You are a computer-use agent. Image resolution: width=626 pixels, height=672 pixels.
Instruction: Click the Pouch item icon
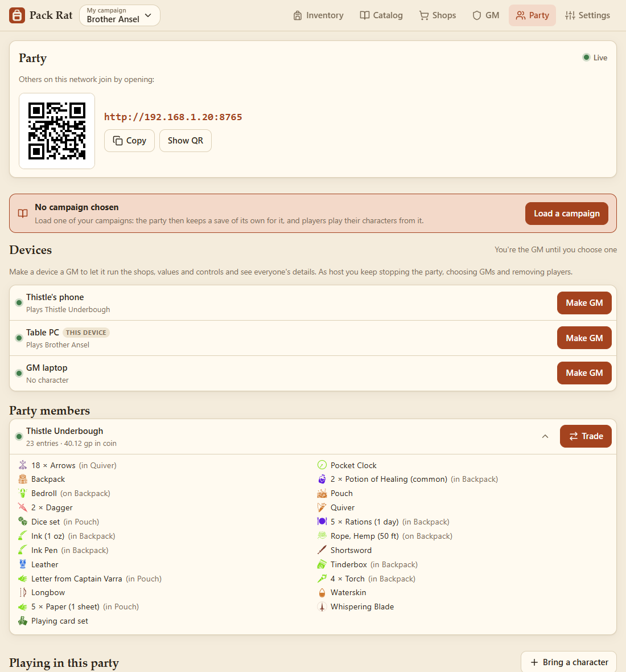point(322,493)
